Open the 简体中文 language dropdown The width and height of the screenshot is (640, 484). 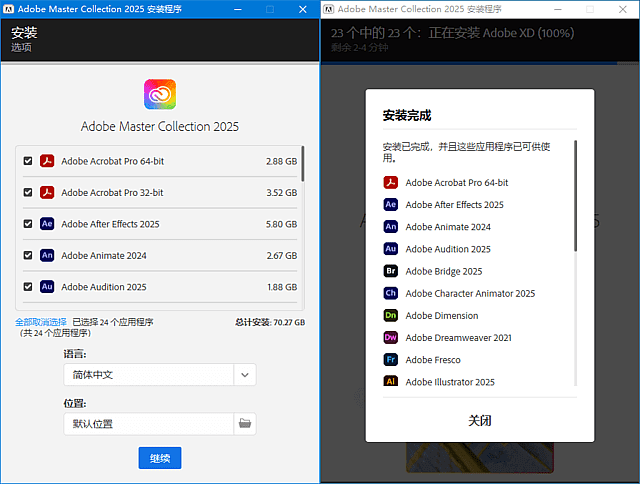pos(148,375)
